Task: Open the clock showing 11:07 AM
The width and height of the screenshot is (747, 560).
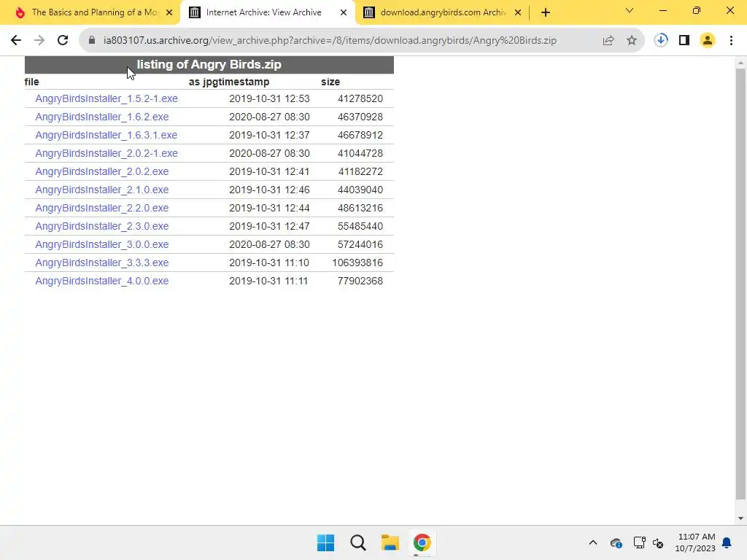Action: click(x=695, y=542)
